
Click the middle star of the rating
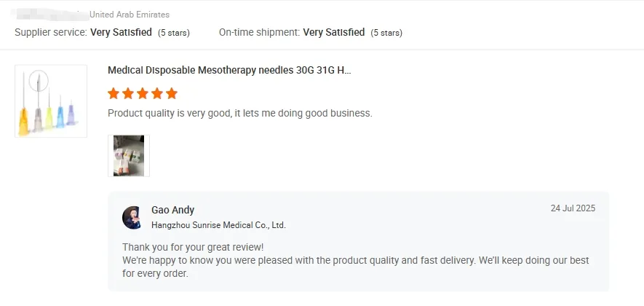point(143,93)
